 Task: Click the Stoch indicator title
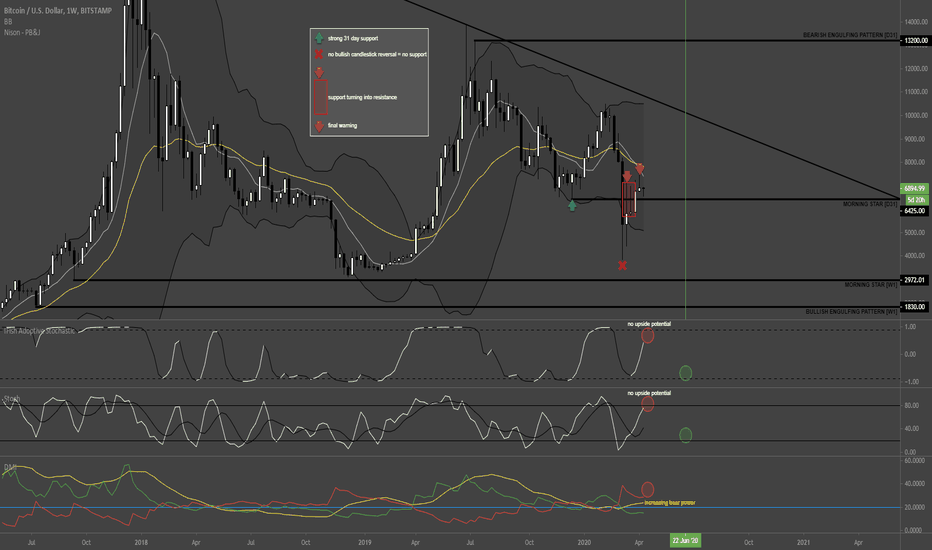(12, 398)
